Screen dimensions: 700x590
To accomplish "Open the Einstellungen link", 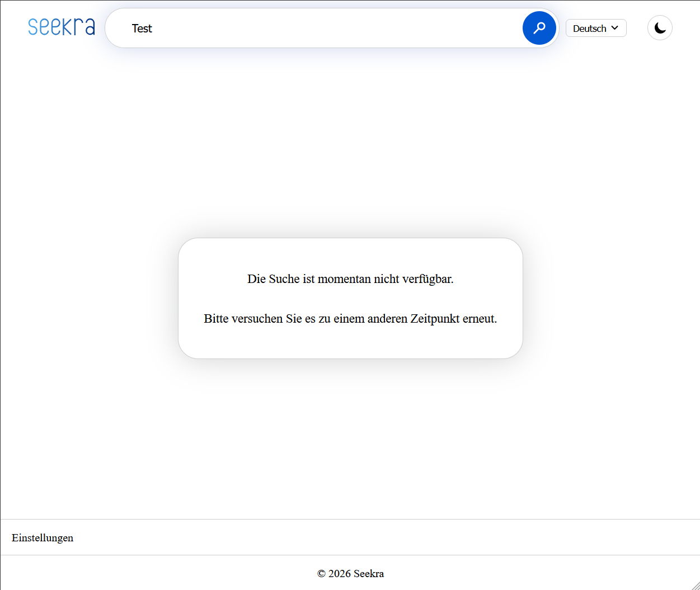I will [x=43, y=537].
